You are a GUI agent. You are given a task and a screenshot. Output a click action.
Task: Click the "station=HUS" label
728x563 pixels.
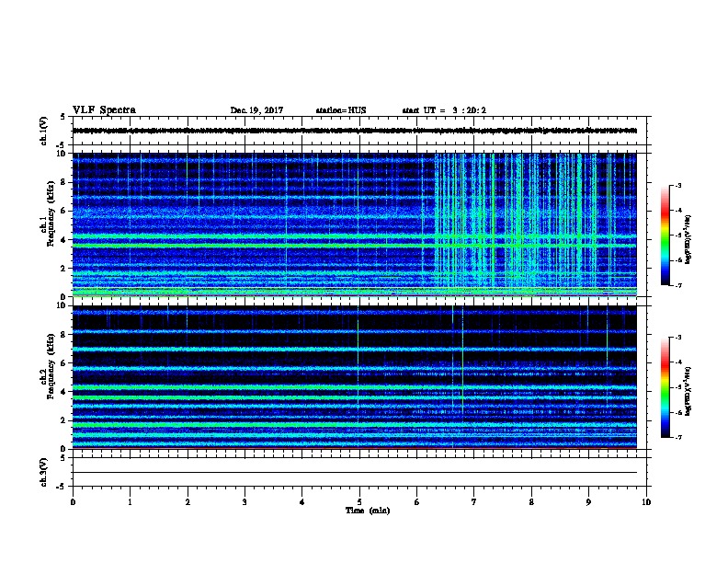(x=341, y=110)
